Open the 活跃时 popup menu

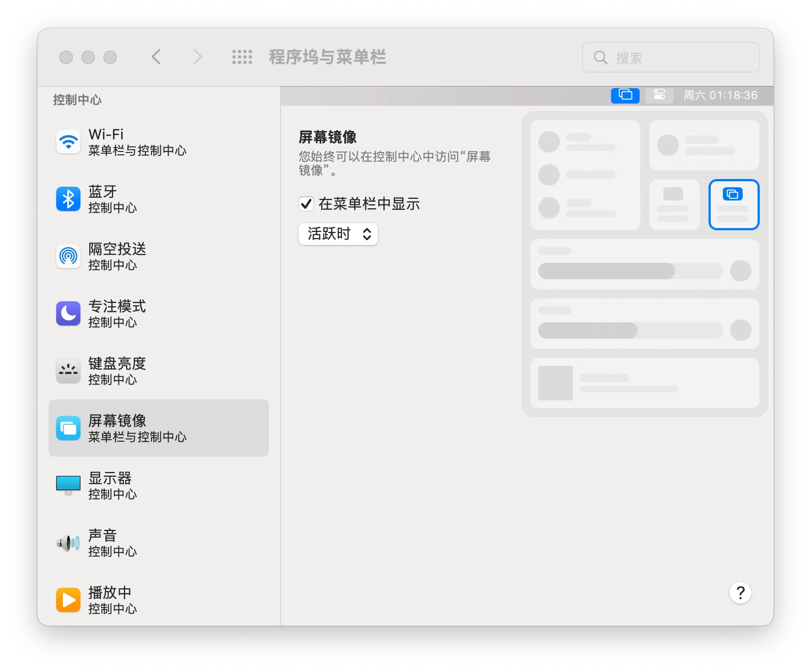click(338, 234)
